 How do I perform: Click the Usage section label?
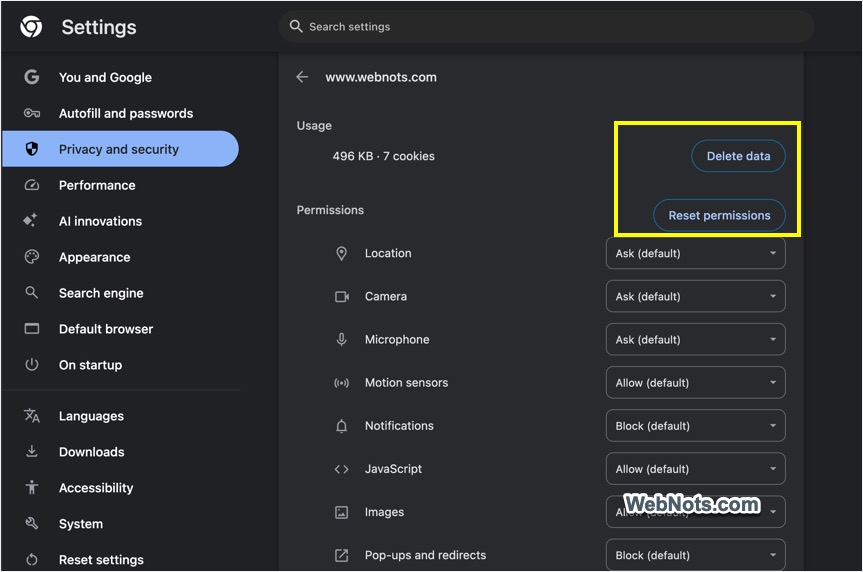(314, 126)
